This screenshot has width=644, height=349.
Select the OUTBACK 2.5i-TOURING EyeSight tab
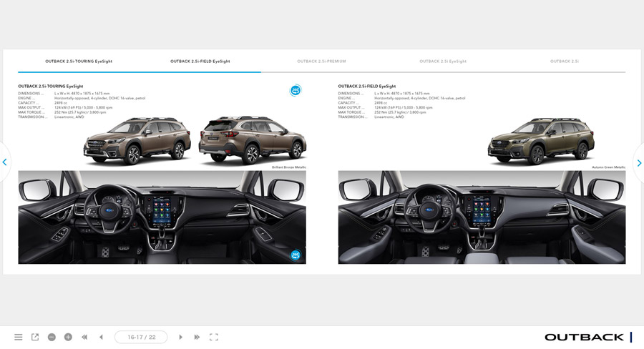[79, 62]
